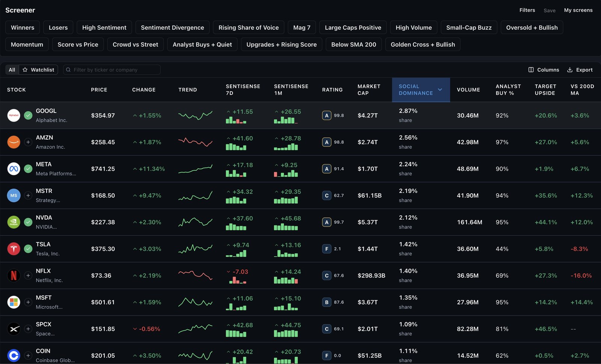Add NFLX to watchlist with plus button
This screenshot has height=364, width=601.
(28, 275)
